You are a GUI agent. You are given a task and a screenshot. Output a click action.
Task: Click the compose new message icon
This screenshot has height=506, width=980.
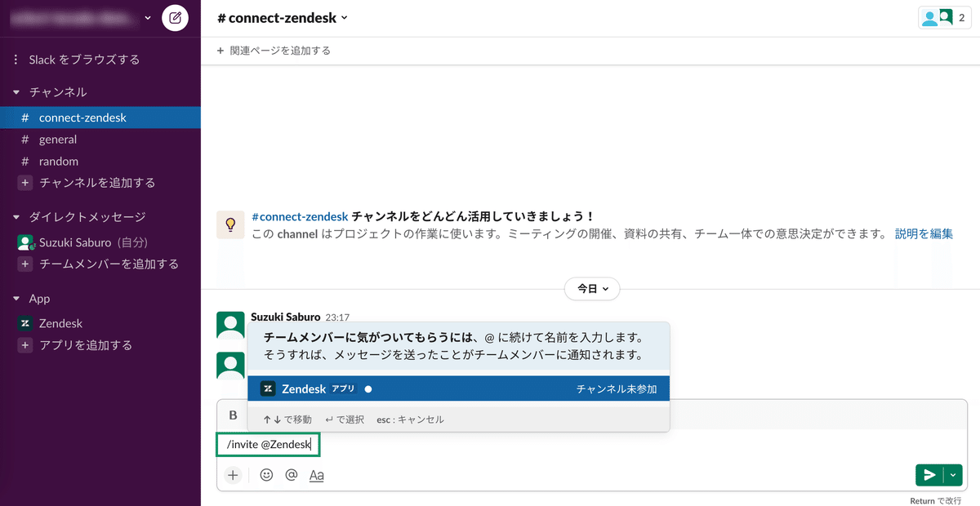[x=175, y=18]
